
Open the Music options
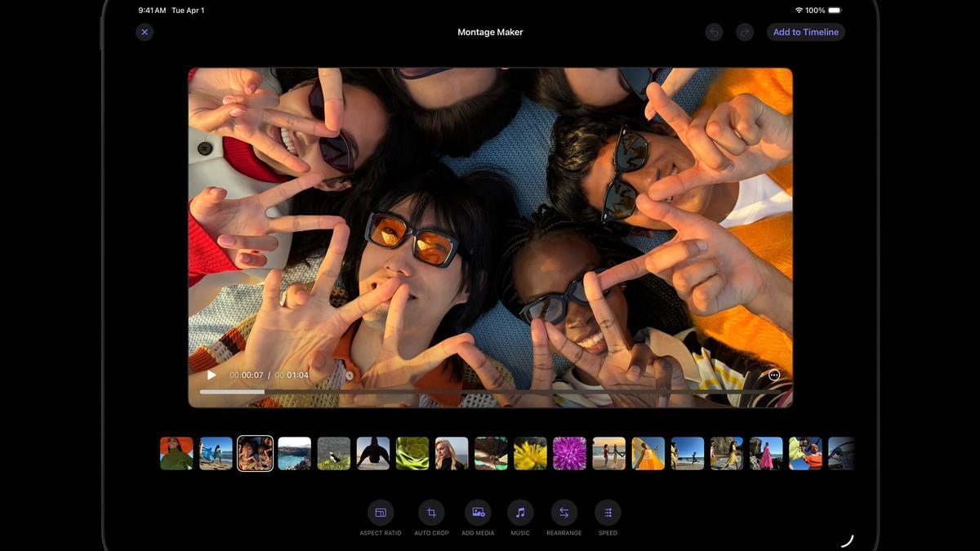(x=520, y=513)
